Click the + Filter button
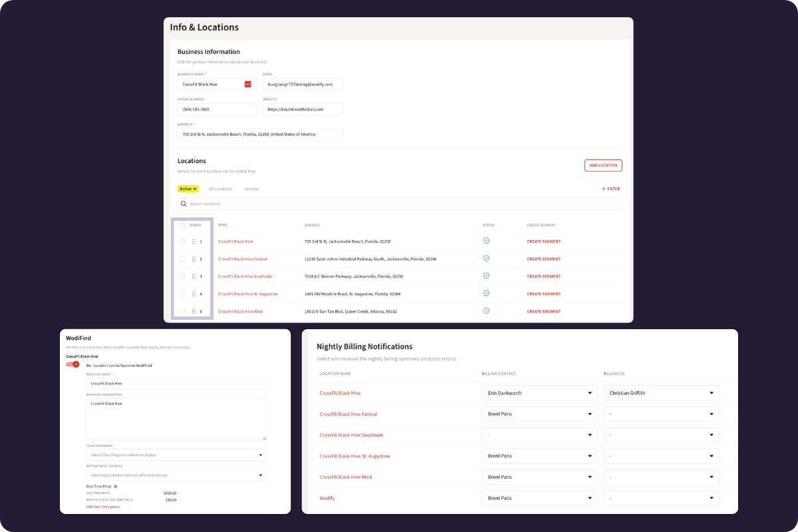This screenshot has height=532, width=798. point(611,189)
